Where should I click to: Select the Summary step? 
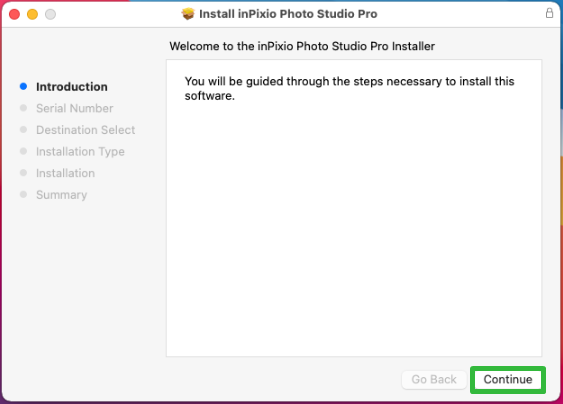pos(61,195)
